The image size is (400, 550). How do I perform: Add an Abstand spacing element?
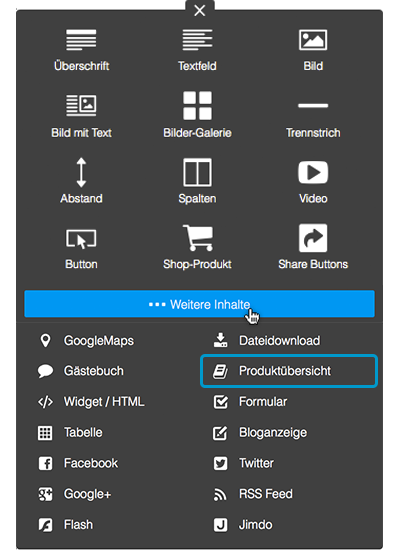[x=81, y=181]
